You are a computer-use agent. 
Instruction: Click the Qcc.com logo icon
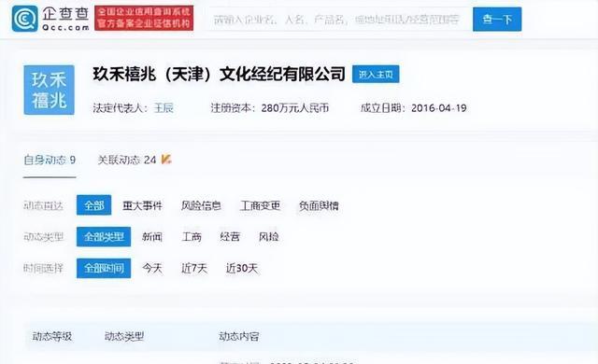point(25,19)
